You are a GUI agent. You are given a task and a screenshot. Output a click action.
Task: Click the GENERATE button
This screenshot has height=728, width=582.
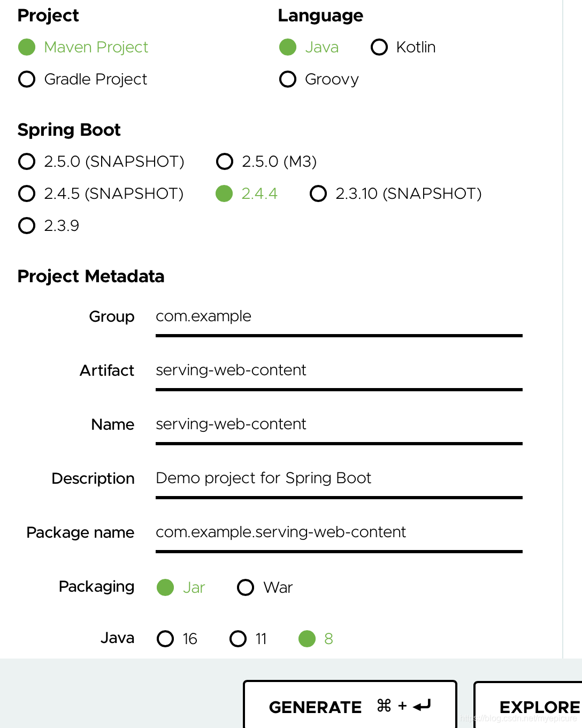[349, 706]
